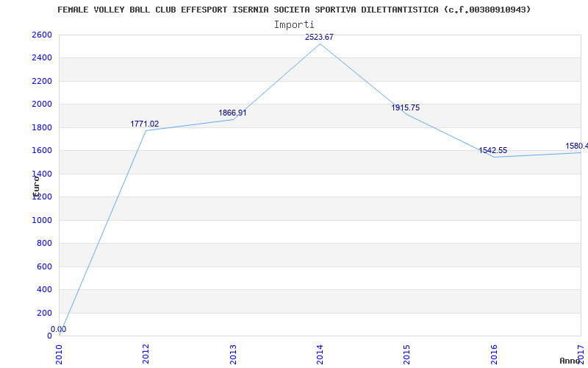
Task: Click y-axis value 400
Action: tap(45, 289)
